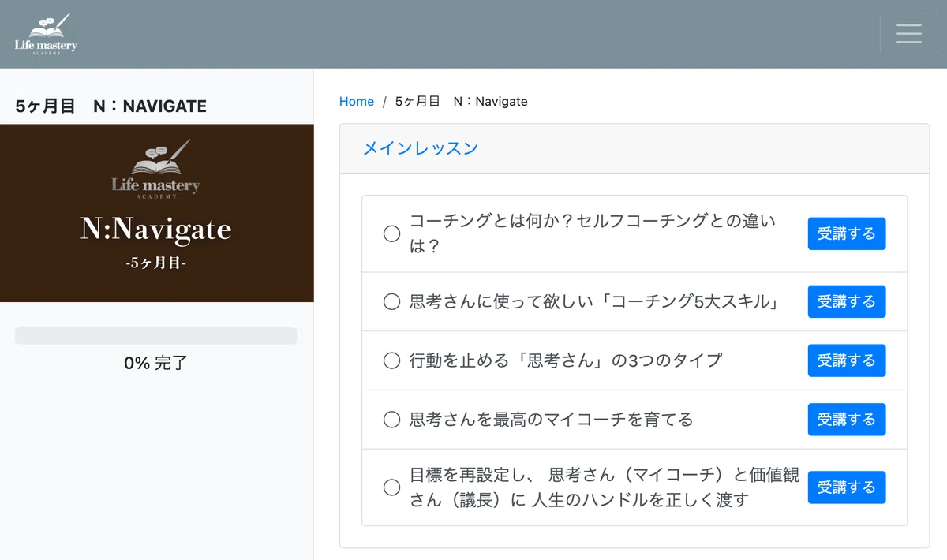Viewport: 947px width, 560px height.
Task: Select lesson title 目標を再設定し、思考さん（マイコーチ）
Action: click(605, 487)
